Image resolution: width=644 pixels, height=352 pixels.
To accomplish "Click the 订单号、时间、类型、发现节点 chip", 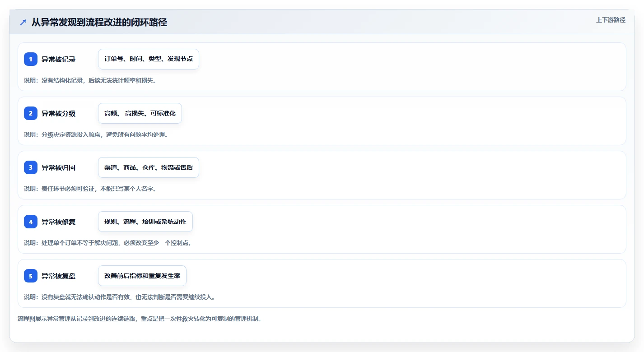I will click(x=149, y=59).
